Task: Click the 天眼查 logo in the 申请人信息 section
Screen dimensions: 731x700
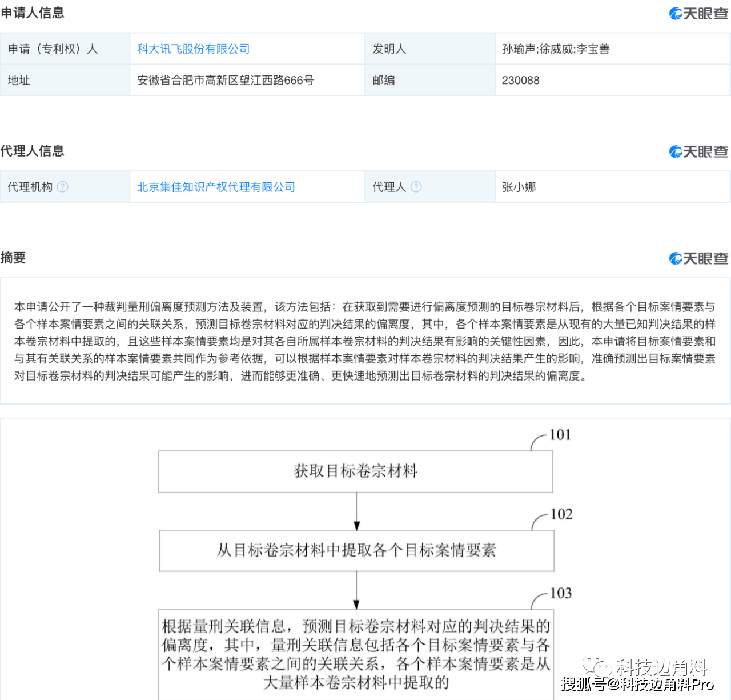Action: click(698, 14)
